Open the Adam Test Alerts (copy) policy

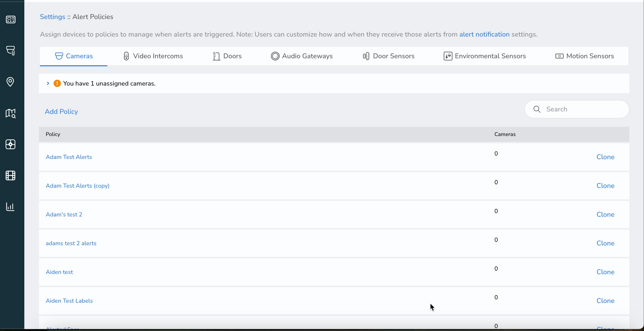click(x=77, y=186)
